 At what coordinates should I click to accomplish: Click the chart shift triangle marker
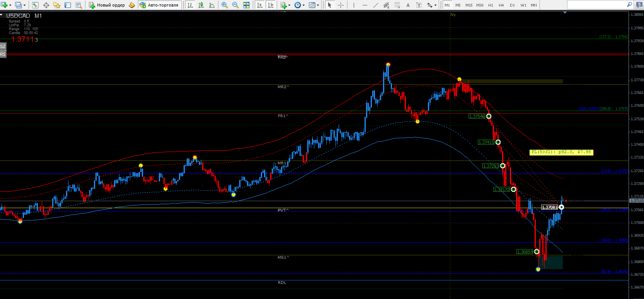pyautogui.click(x=565, y=12)
